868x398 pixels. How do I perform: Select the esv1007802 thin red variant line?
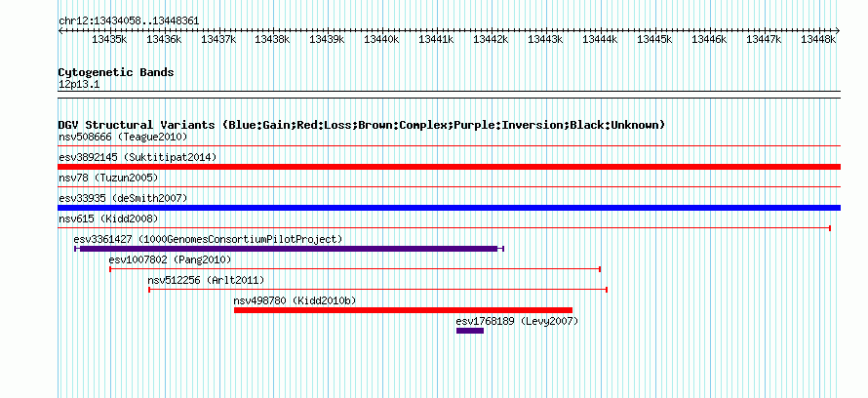point(355,269)
